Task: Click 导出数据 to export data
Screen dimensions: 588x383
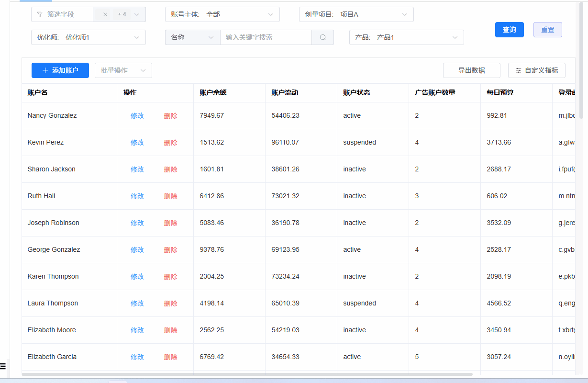Action: (x=471, y=70)
